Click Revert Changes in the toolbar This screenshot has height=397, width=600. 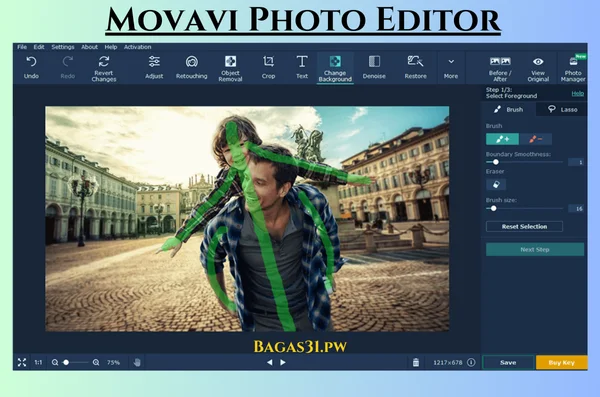(x=104, y=69)
